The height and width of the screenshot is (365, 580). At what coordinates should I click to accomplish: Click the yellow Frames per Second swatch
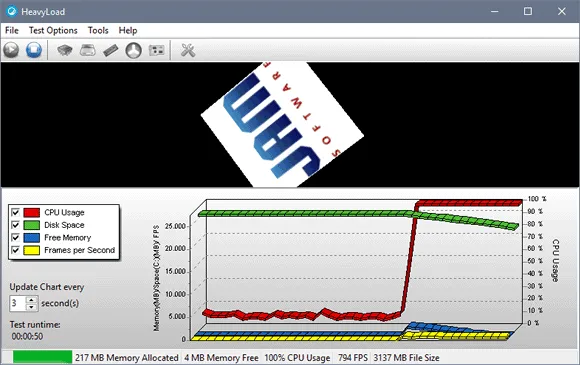(31, 250)
